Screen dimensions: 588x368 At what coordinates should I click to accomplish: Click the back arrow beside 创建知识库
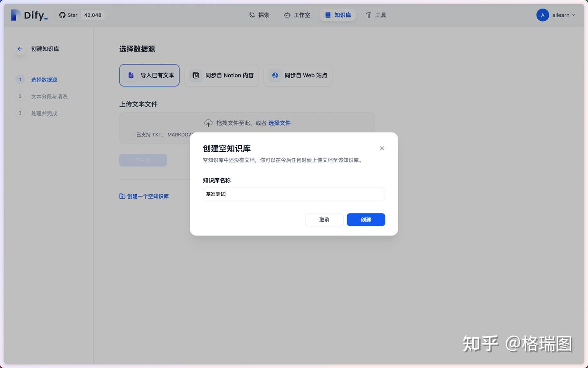pos(20,49)
